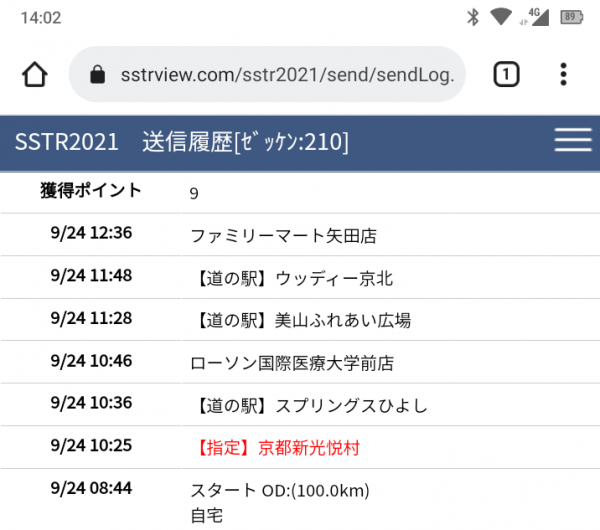Tap the sstrview.com URL address field
Image resolution: width=600 pixels, height=530 pixels.
tap(285, 75)
